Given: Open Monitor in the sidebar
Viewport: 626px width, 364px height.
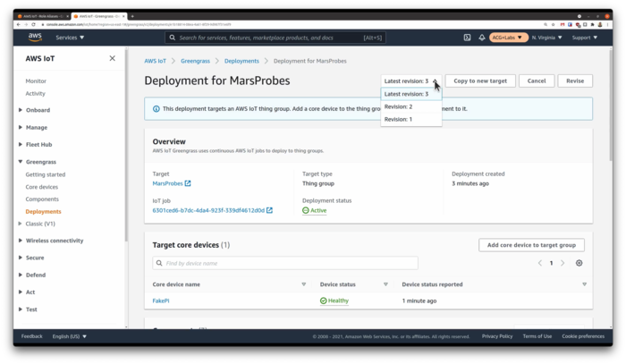Looking at the screenshot, I should tap(36, 81).
